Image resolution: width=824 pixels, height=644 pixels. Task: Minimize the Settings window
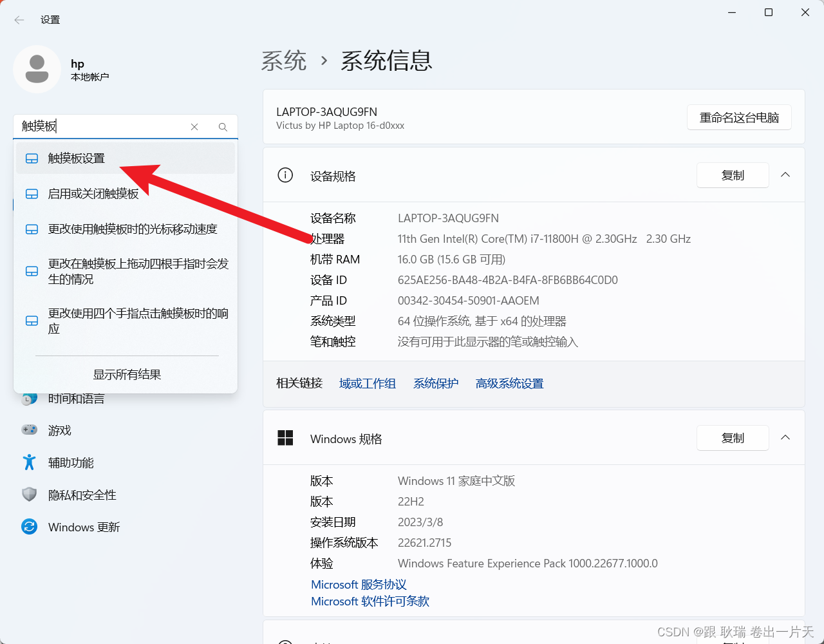tap(732, 12)
